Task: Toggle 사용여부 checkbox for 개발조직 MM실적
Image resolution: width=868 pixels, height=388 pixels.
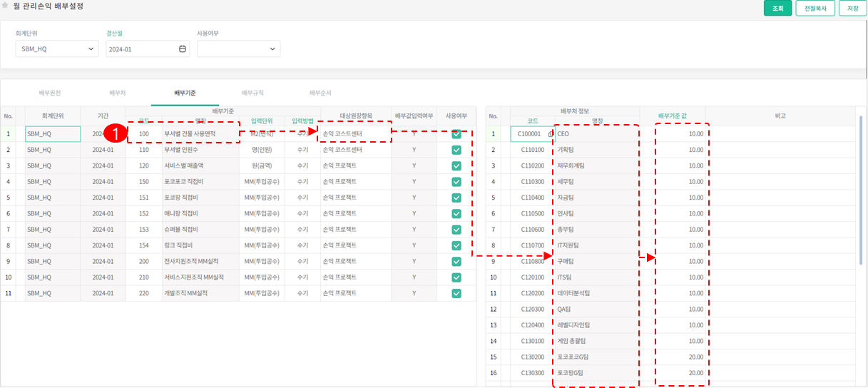Action: point(456,293)
